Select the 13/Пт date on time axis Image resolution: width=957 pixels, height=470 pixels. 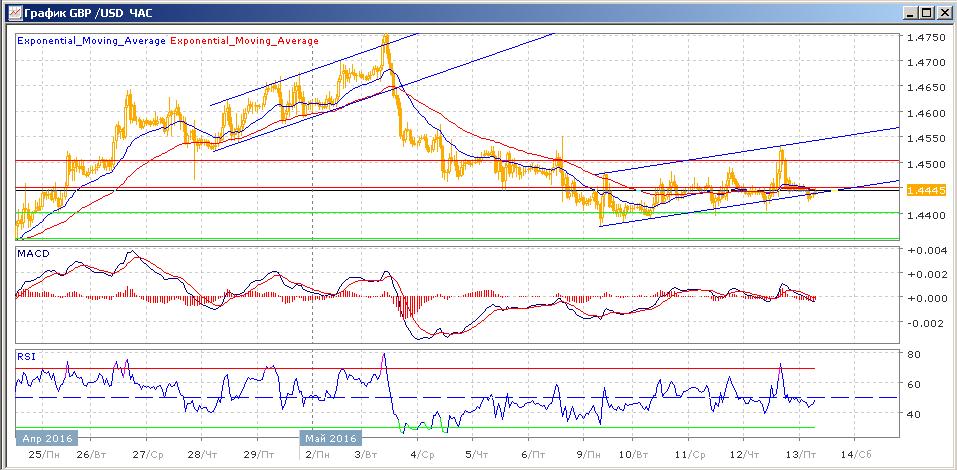tap(798, 455)
